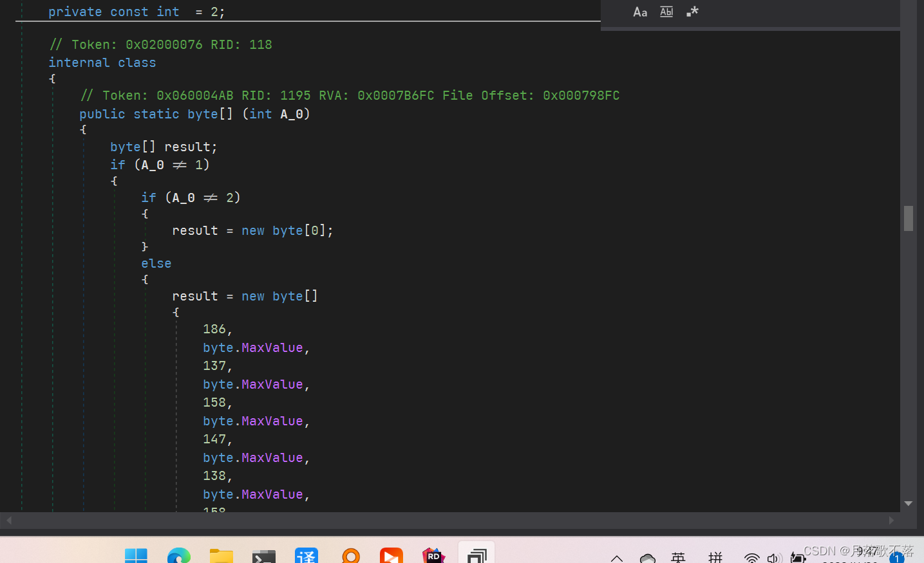The height and width of the screenshot is (563, 924).
Task: Click the Token 0x060004AB RVA comment line
Action: (x=350, y=95)
